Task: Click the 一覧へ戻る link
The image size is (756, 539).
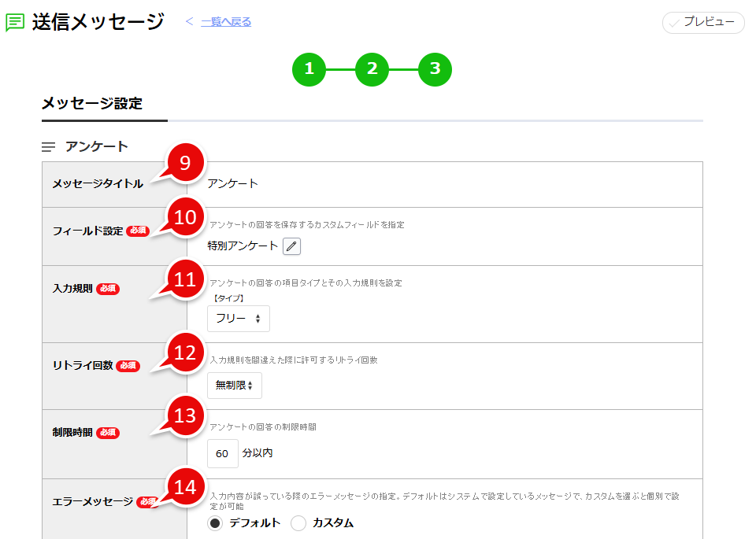Action: coord(226,22)
